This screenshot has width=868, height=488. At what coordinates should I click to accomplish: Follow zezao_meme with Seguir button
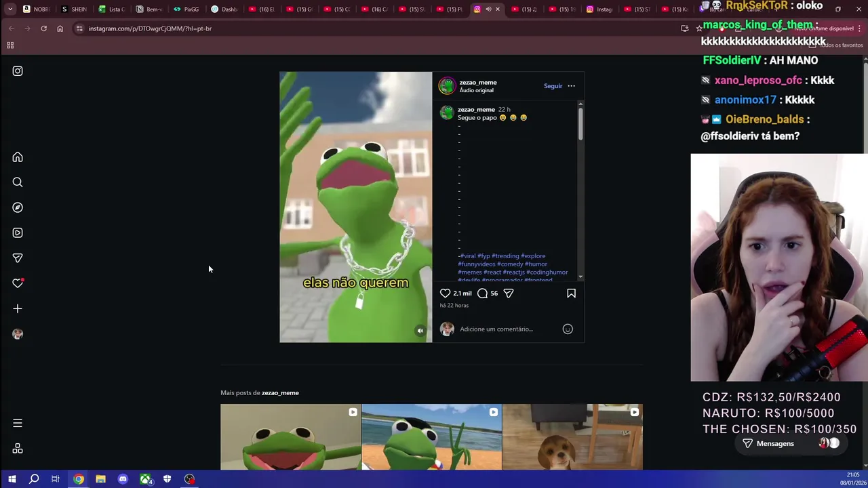[x=553, y=86]
